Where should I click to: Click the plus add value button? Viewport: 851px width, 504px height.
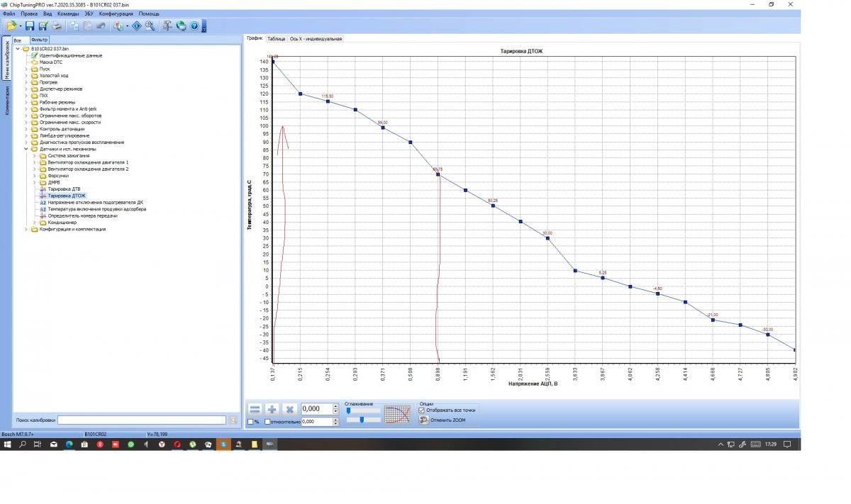tap(272, 410)
